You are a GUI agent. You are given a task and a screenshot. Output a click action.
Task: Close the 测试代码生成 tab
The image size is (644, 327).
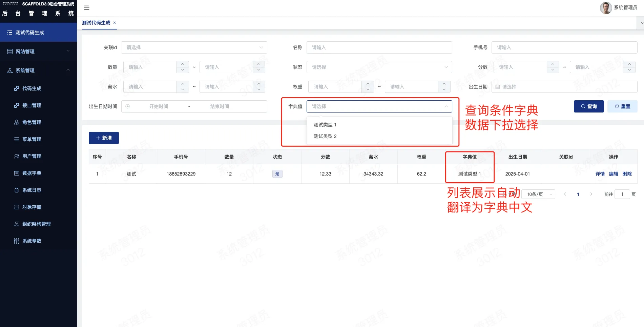coord(115,23)
